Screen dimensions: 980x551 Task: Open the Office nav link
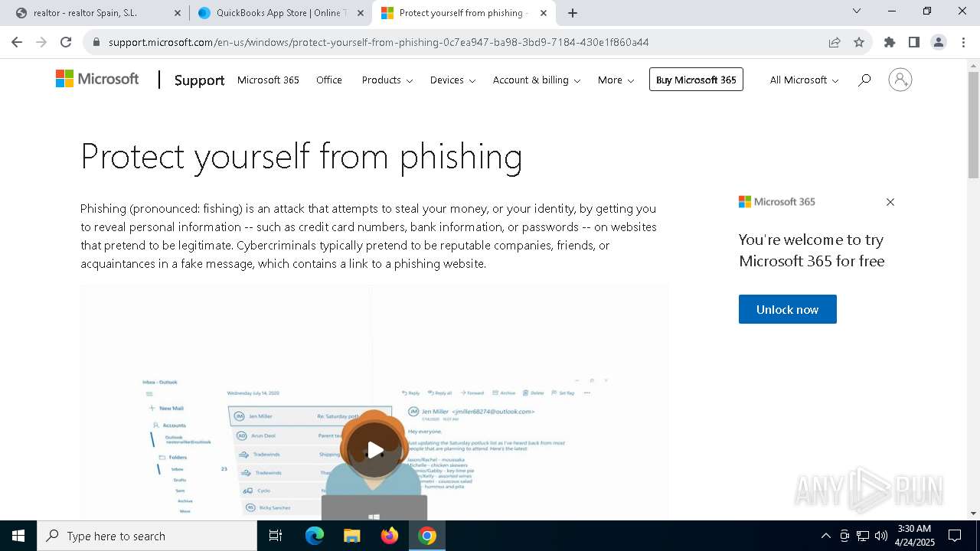point(329,80)
